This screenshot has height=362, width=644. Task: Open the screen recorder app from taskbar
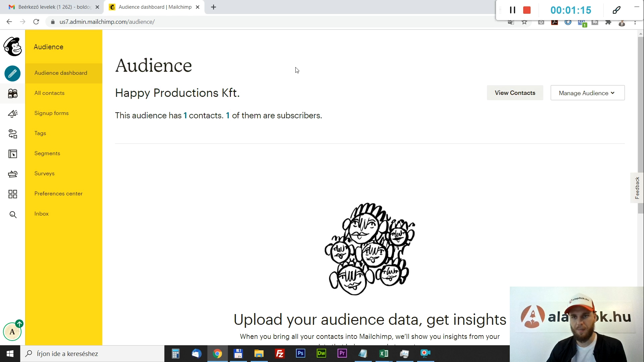tap(425, 354)
